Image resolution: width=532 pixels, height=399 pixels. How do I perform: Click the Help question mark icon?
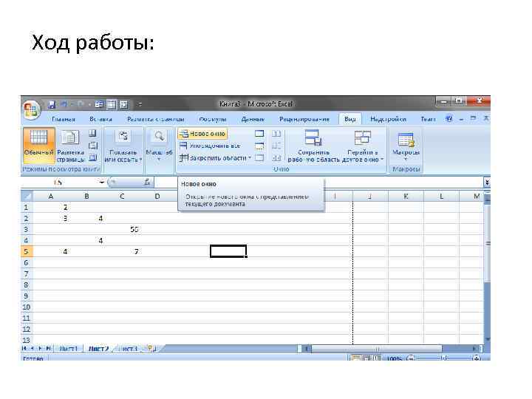(449, 119)
